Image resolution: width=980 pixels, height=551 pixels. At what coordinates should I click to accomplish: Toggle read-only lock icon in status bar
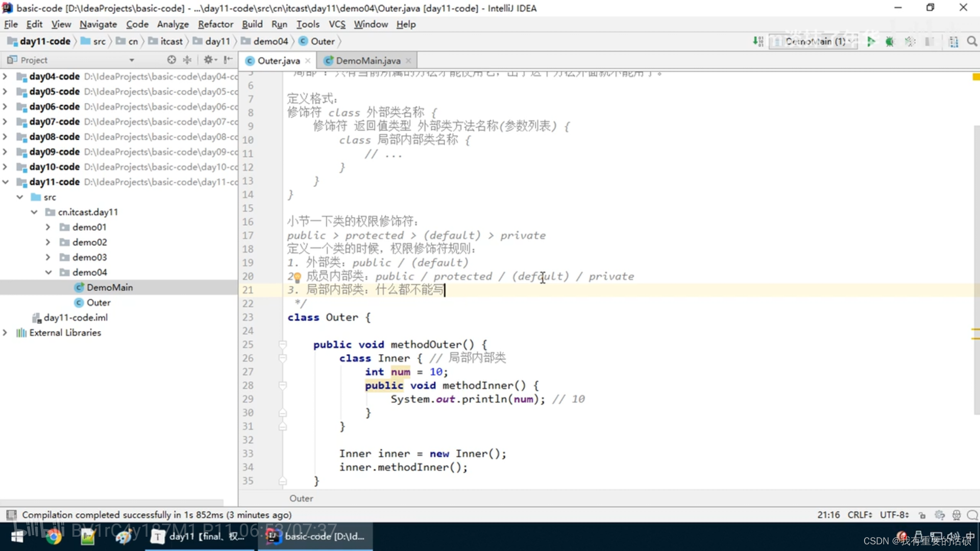[921, 515]
